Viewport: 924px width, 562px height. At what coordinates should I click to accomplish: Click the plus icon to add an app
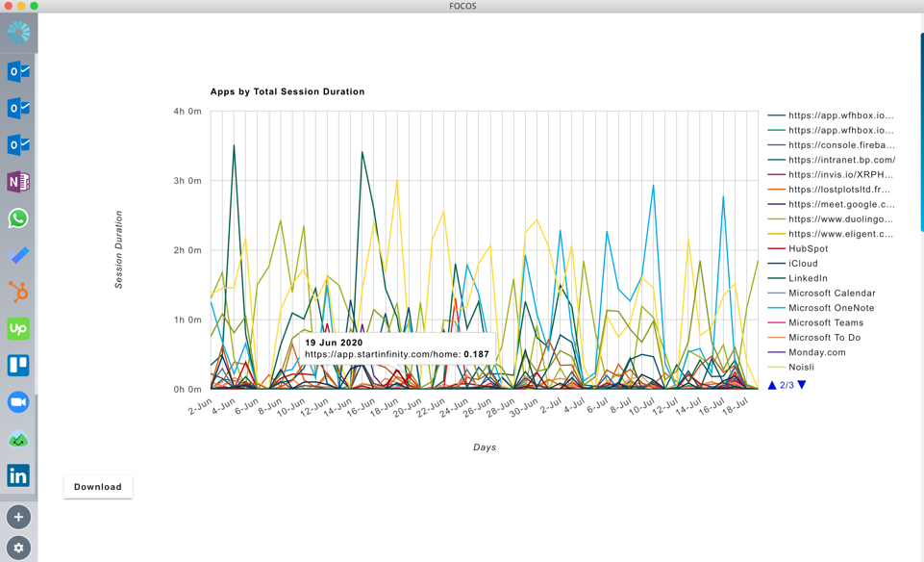coord(18,517)
